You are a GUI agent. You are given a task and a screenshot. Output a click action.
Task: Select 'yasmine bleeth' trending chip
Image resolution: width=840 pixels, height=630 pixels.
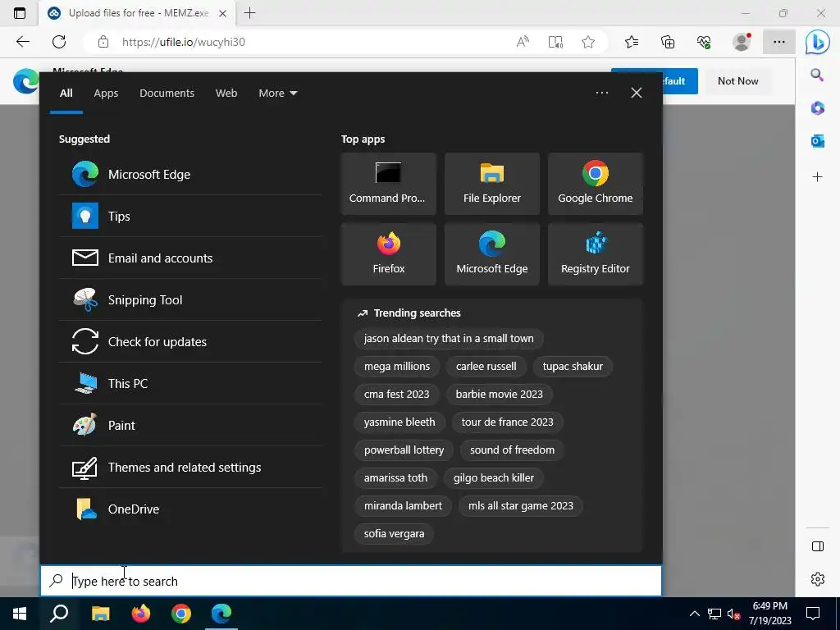coord(399,422)
